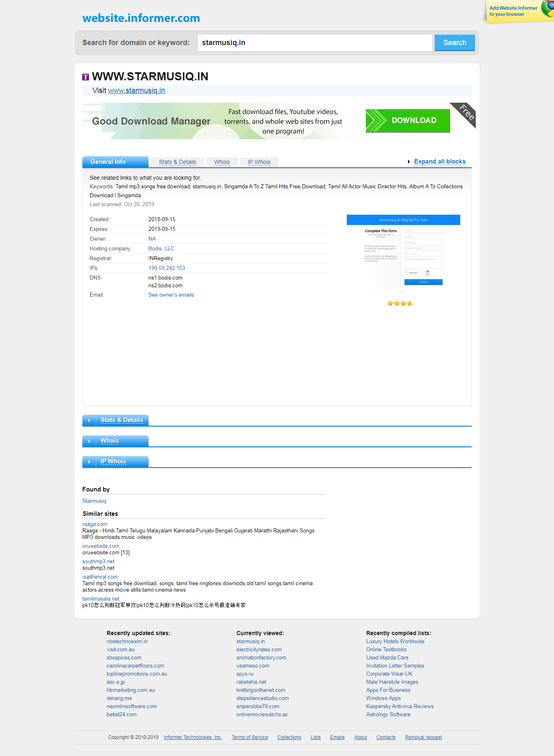
Task: Click the Chrome icon on the browser banner
Action: click(x=548, y=9)
